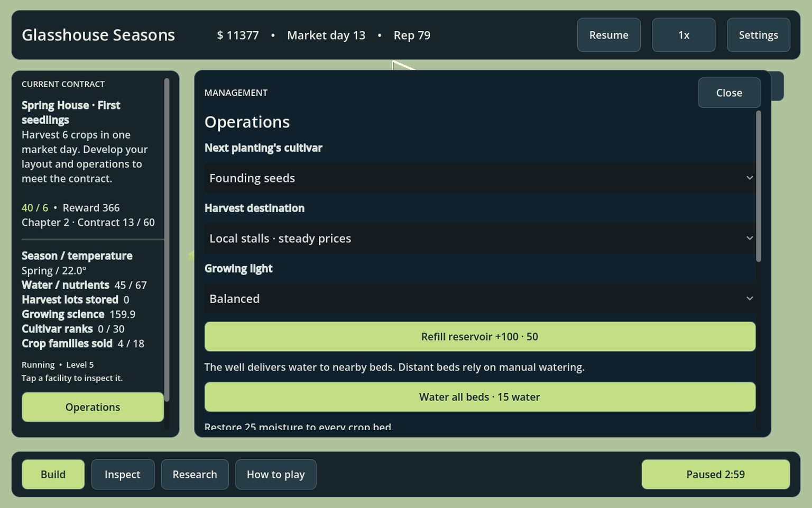Click the Current Contract sidebar scrollbar

coord(167,240)
